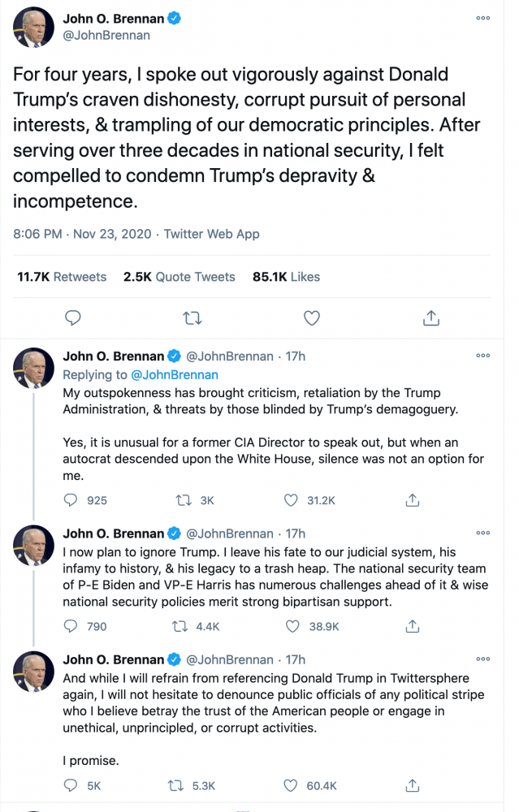Share the main tweet
The height and width of the screenshot is (812, 519).
tap(431, 317)
